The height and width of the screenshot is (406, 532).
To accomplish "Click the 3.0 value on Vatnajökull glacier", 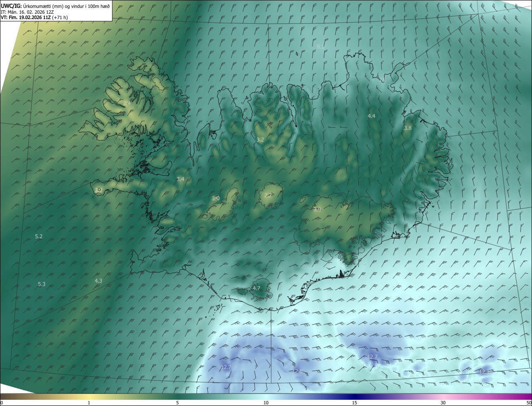I will pyautogui.click(x=318, y=210).
